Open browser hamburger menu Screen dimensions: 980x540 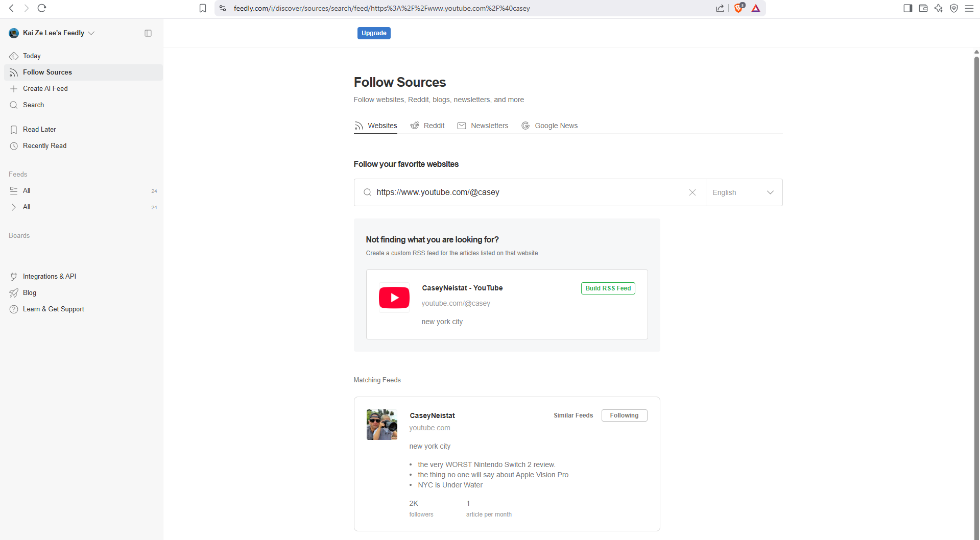coord(969,8)
